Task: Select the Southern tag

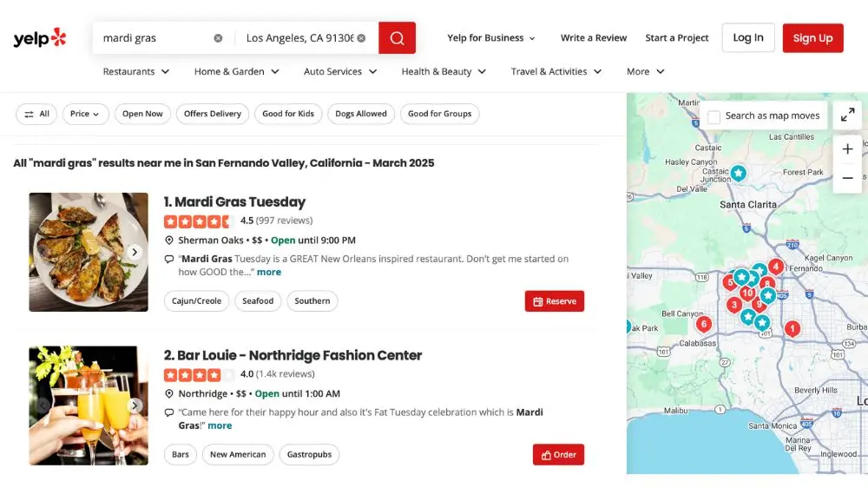Action: [312, 300]
